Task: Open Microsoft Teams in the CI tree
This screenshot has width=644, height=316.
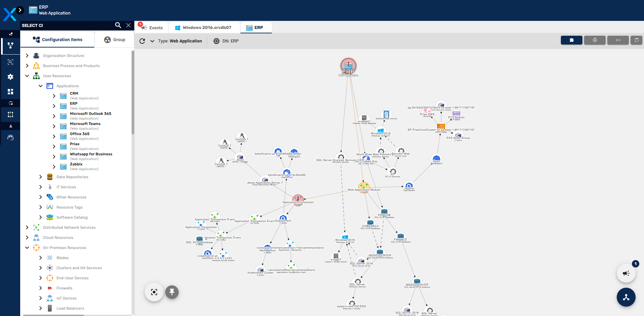Action: [x=85, y=124]
